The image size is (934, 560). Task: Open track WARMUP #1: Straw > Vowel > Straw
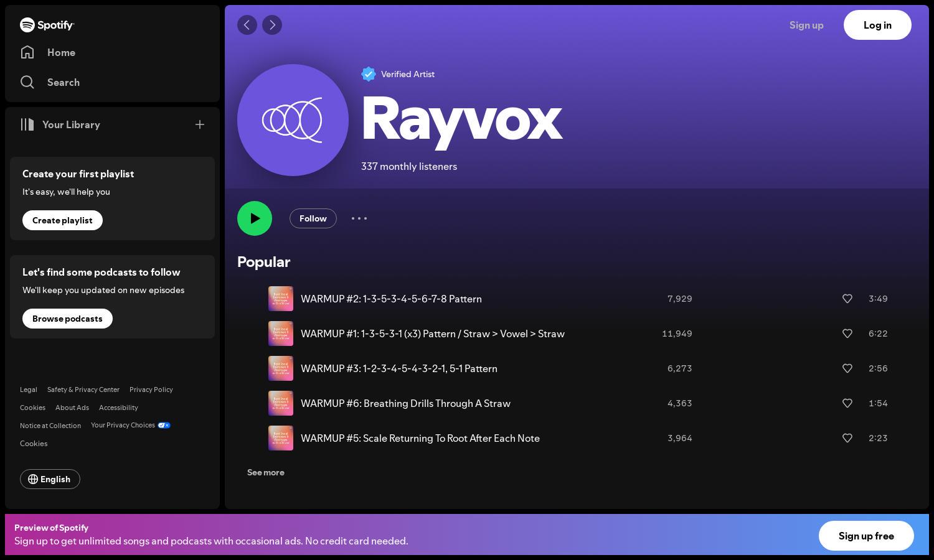(x=433, y=334)
